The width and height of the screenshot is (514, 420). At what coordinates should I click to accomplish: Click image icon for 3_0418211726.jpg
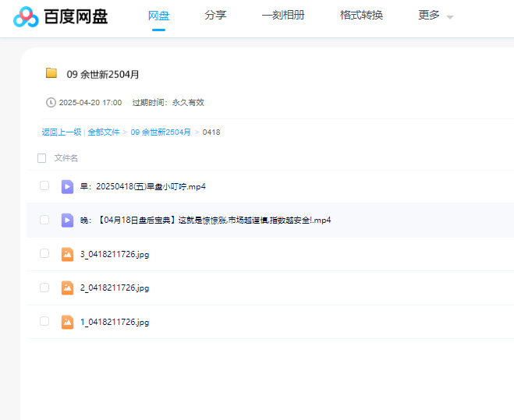pos(68,254)
